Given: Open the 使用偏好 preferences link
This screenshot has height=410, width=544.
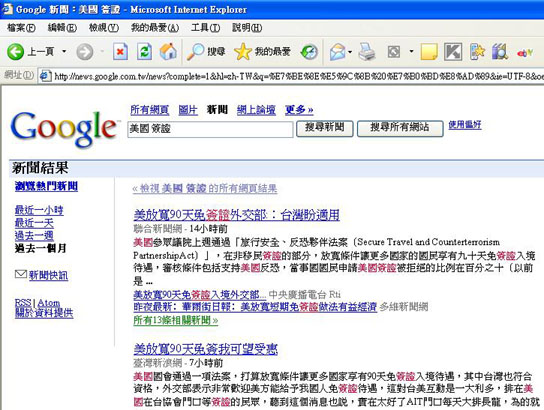Looking at the screenshot, I should coord(465,125).
